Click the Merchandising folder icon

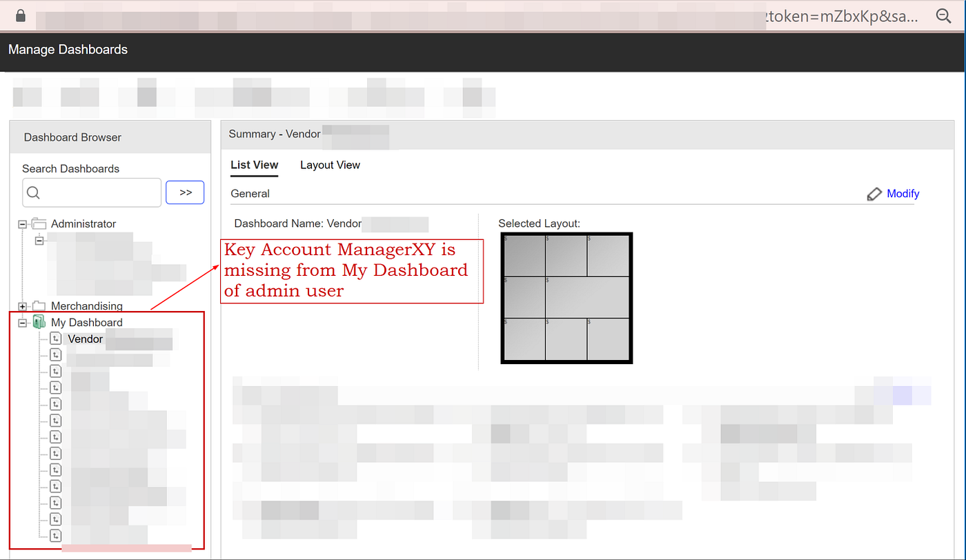(41, 306)
